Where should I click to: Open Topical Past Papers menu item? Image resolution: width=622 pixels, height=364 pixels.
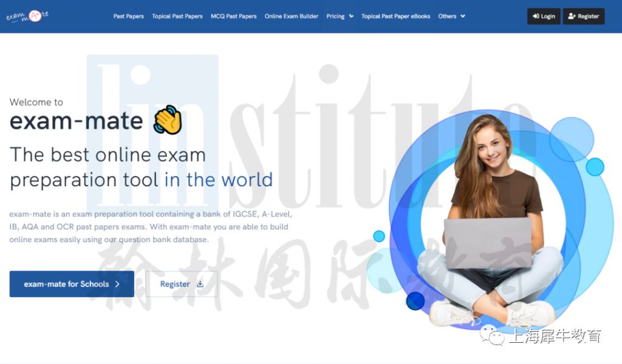pyautogui.click(x=177, y=16)
